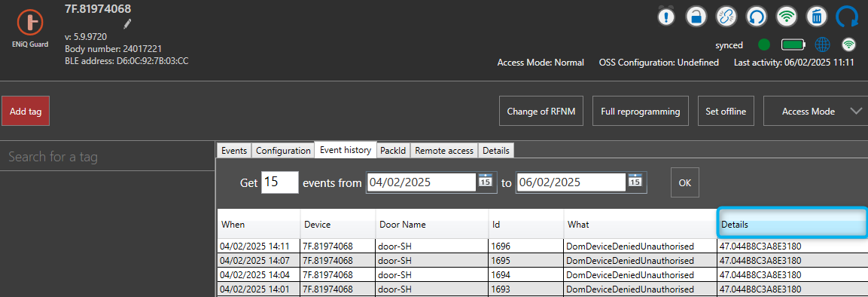Select the 04/02/2025 14:01 timestamp cell
Image resolution: width=868 pixels, height=297 pixels.
259,289
